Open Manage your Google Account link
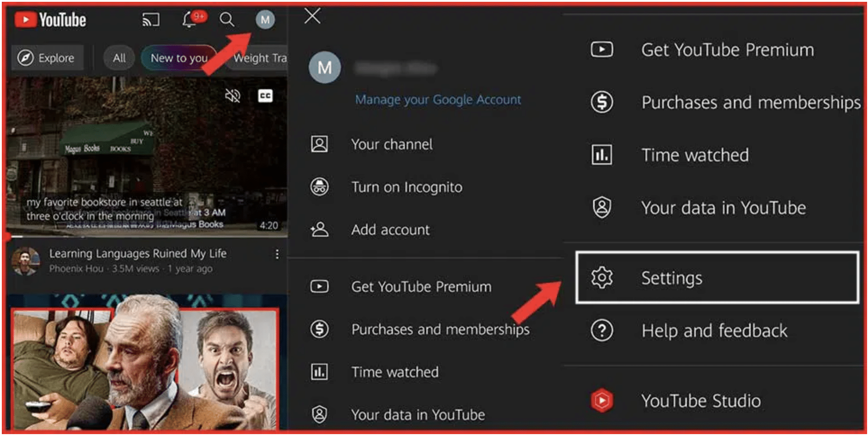Image resolution: width=868 pixels, height=435 pixels. pos(438,100)
